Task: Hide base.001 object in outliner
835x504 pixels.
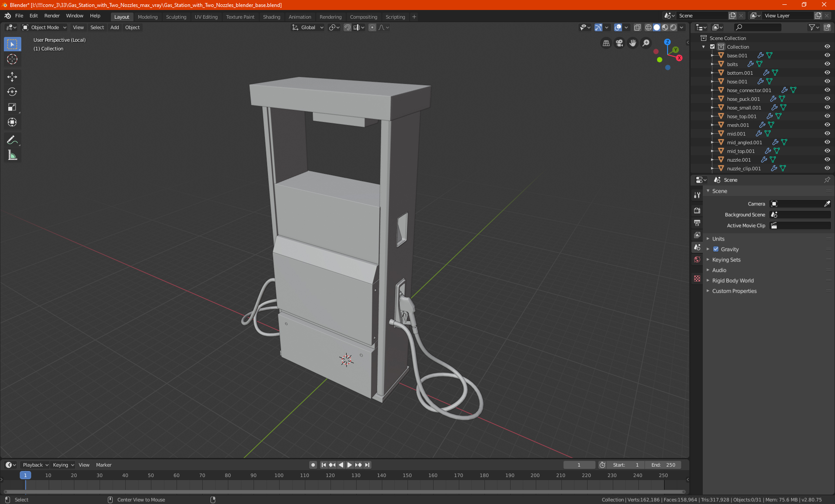Action: click(827, 55)
